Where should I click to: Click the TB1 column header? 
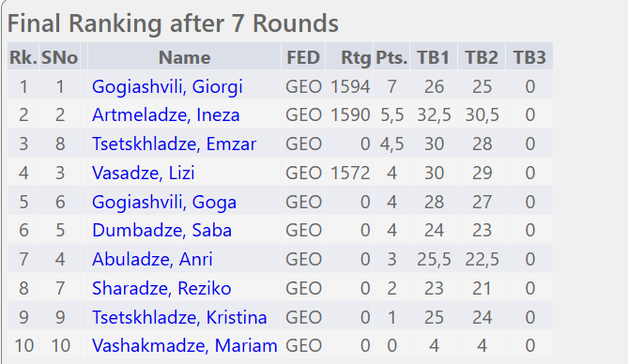pyautogui.click(x=434, y=57)
